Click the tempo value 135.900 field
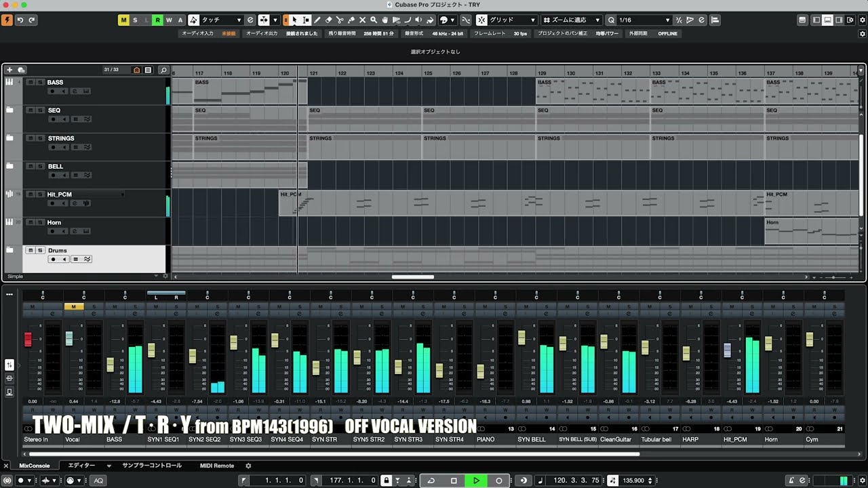This screenshot has height=488, width=868. click(633, 481)
